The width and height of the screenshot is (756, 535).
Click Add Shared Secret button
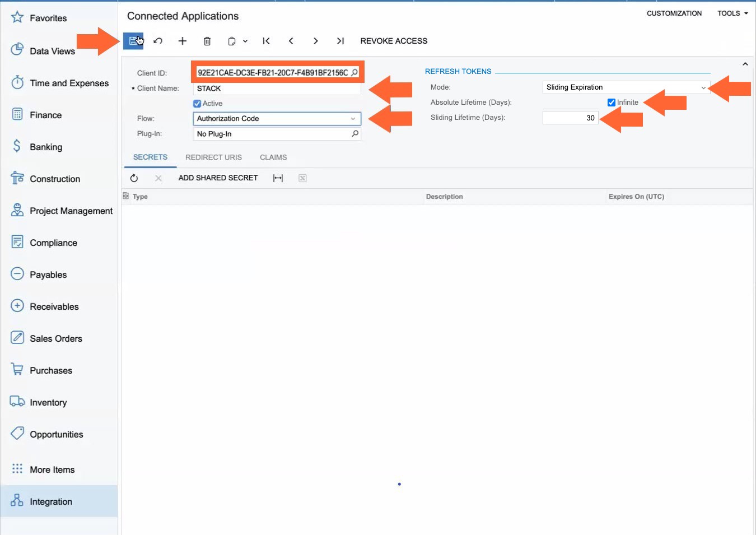pos(218,178)
